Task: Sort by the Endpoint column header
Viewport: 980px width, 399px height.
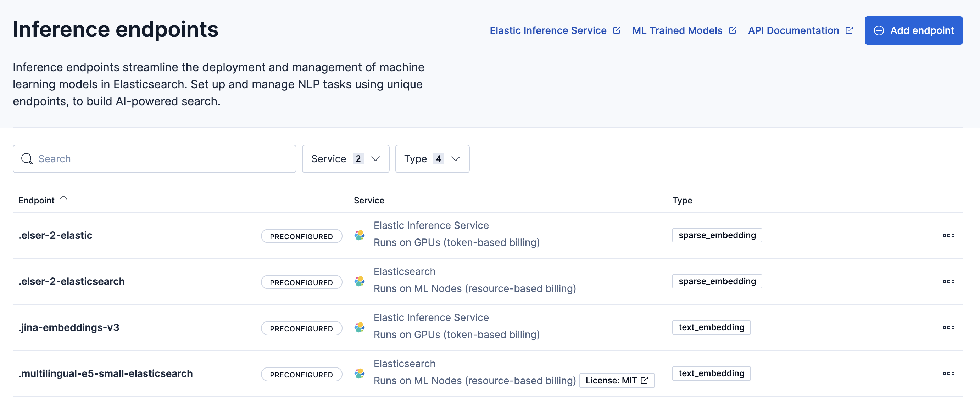Action: tap(43, 200)
